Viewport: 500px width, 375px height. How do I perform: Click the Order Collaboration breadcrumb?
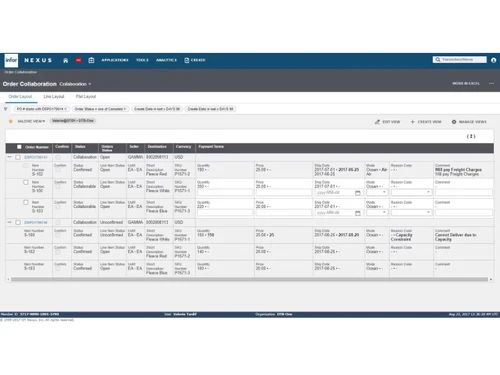point(20,72)
